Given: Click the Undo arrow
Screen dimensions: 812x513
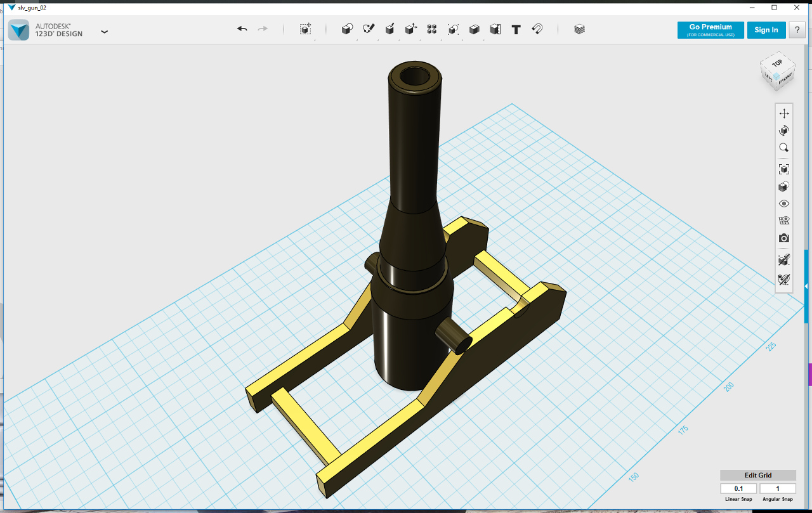Looking at the screenshot, I should click(x=242, y=29).
